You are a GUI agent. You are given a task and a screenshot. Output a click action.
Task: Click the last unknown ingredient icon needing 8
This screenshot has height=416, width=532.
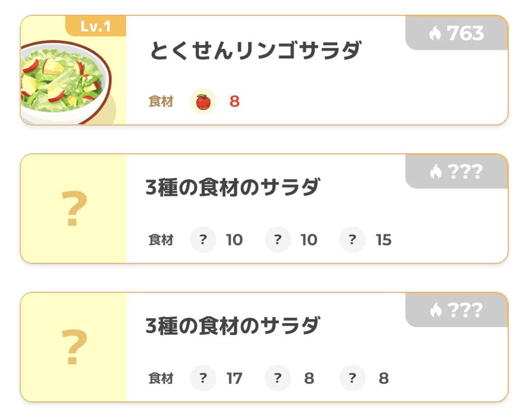(352, 378)
